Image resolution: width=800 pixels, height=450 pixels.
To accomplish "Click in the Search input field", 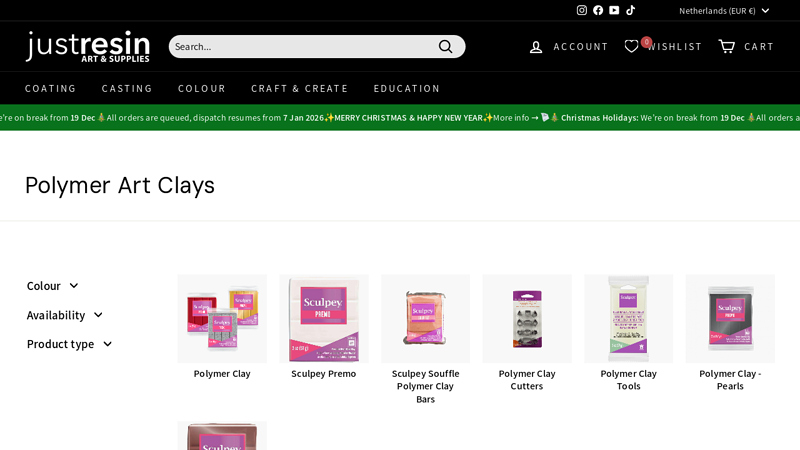I will point(300,46).
